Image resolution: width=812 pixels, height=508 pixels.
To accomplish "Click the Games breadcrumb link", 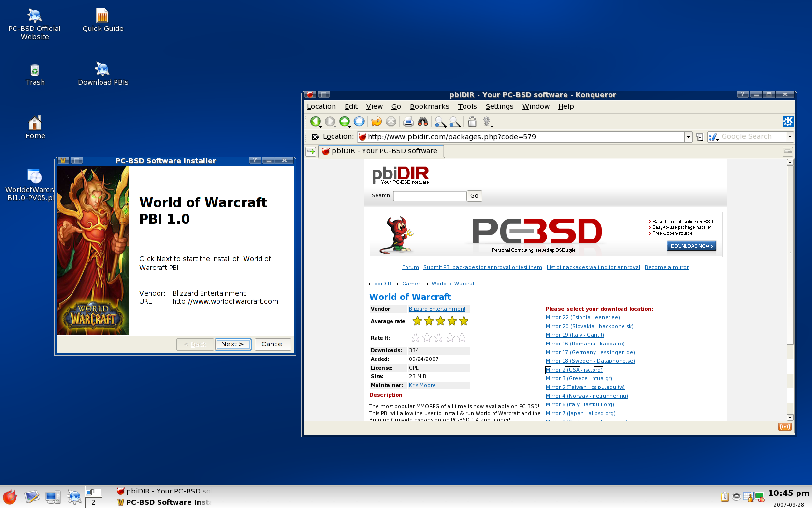I will click(411, 284).
